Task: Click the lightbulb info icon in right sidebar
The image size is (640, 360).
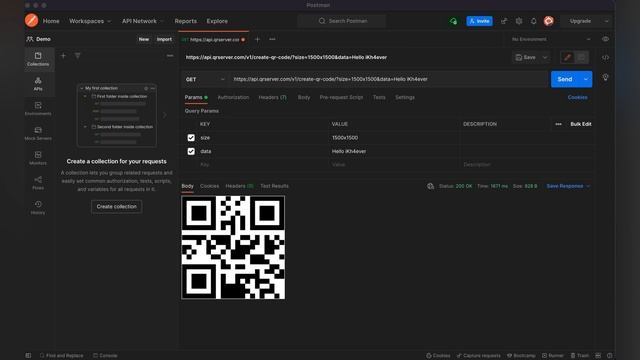Action: coord(605,78)
